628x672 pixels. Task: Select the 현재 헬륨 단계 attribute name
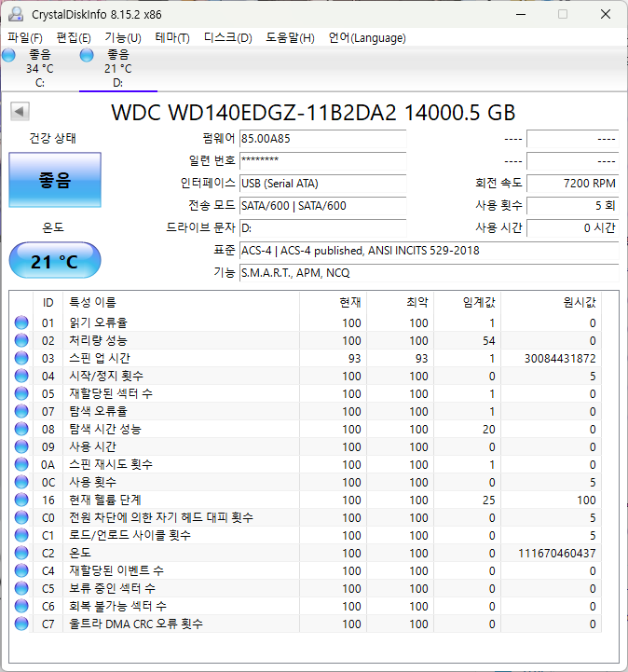(105, 500)
